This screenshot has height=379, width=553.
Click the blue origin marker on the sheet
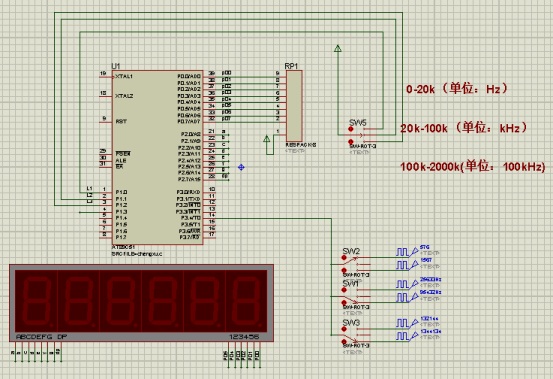point(241,167)
